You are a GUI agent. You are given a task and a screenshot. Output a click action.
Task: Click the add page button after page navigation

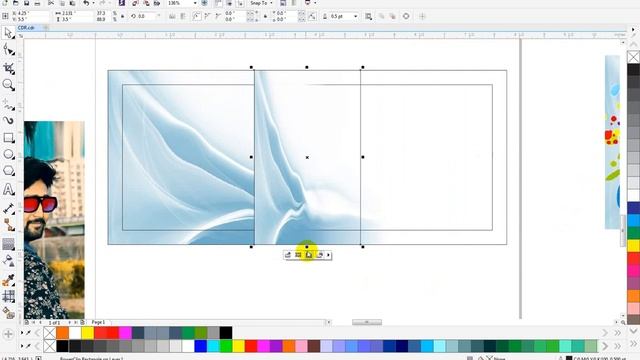pos(82,322)
